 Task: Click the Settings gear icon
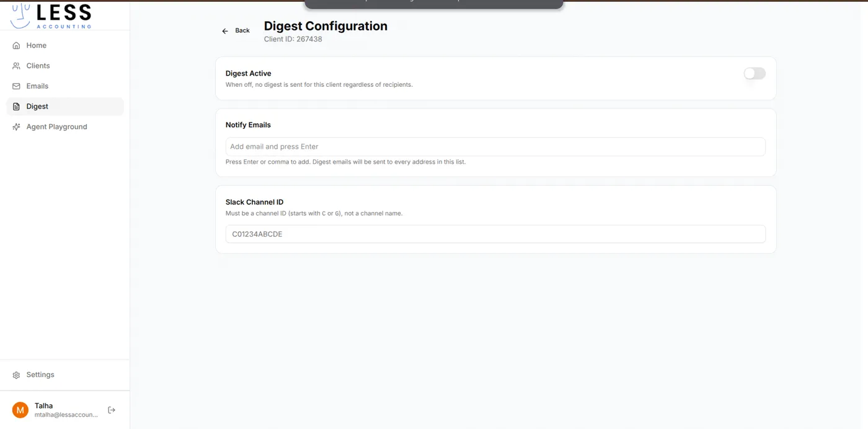(17, 375)
